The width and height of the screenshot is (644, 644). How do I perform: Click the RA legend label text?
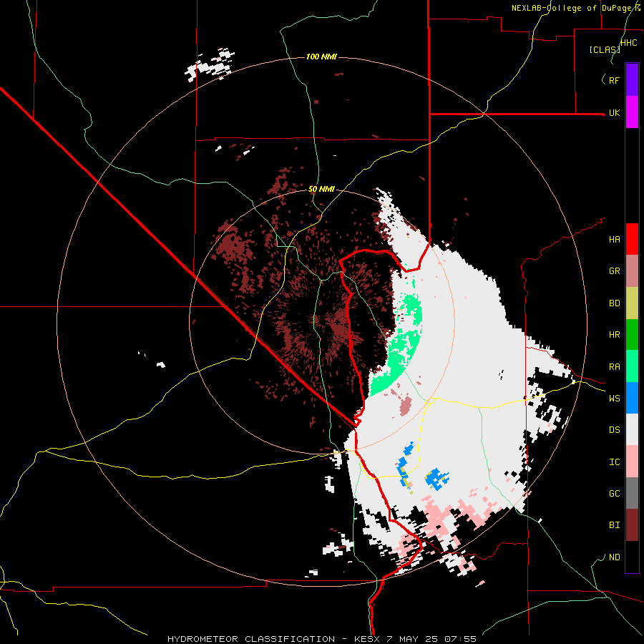(x=614, y=367)
